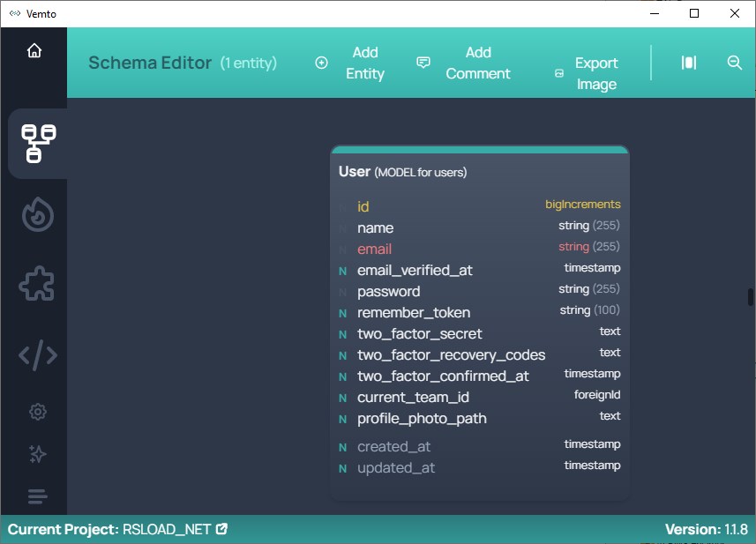Select the Schema Editor sidebar icon
The height and width of the screenshot is (544, 756).
tap(38, 144)
